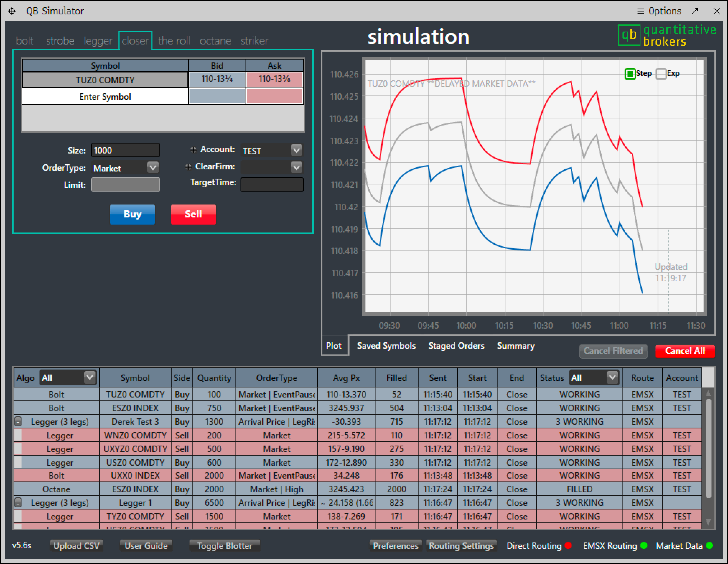Switch to the legger algo tab

point(98,41)
